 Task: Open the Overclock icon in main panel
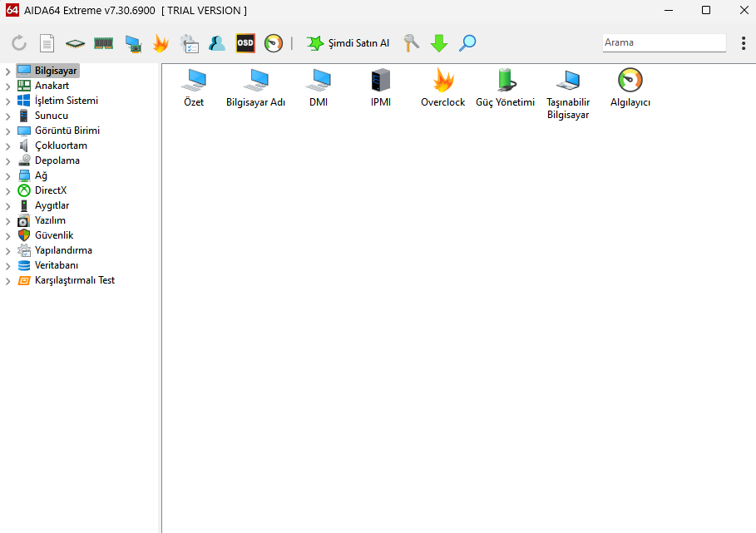click(442, 81)
